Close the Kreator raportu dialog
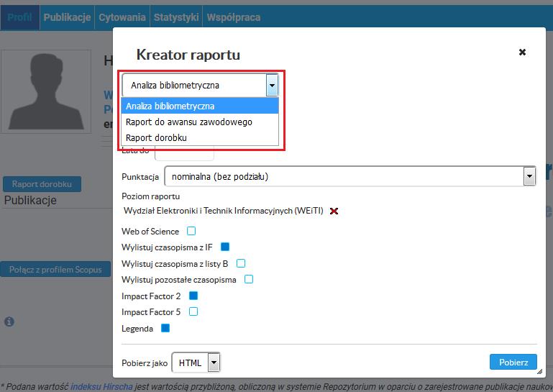Image resolution: width=553 pixels, height=392 pixels. (x=522, y=53)
